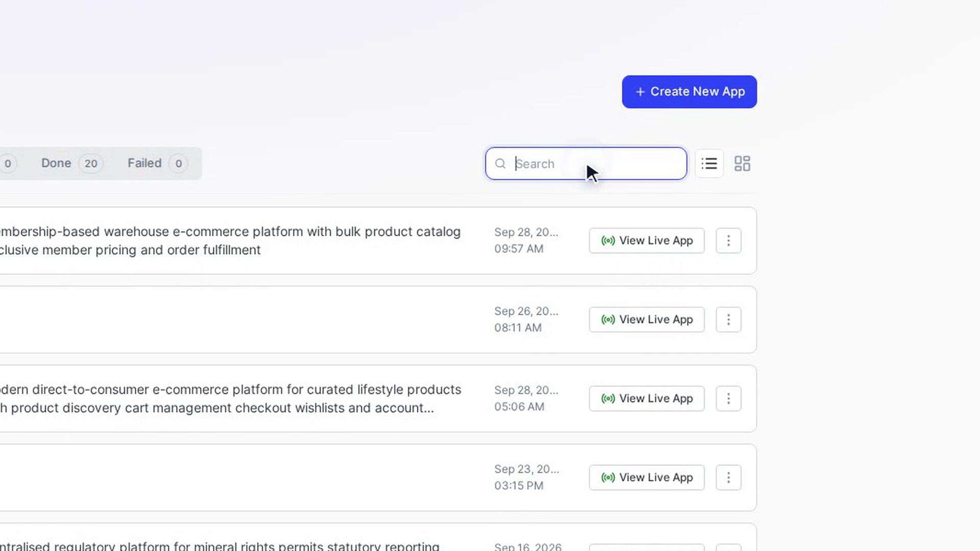Image resolution: width=980 pixels, height=551 pixels.
Task: Click the Create New App button
Action: click(x=689, y=92)
